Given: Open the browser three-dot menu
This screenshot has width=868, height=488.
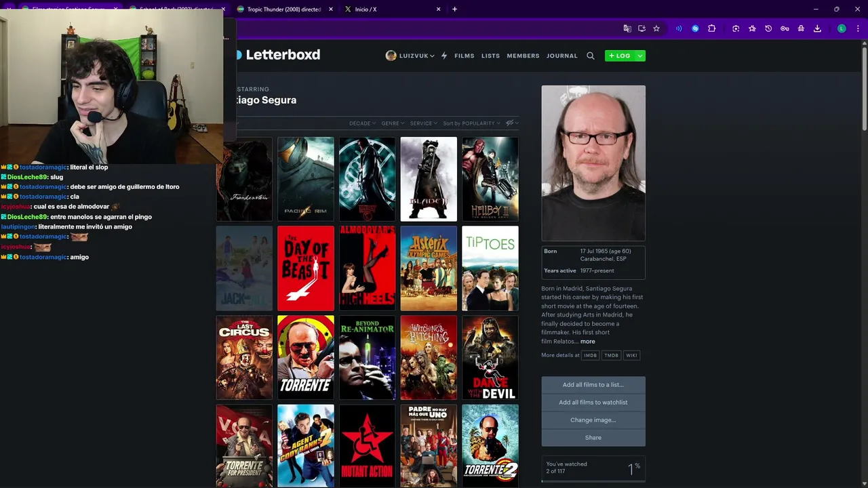Looking at the screenshot, I should pos(858,28).
